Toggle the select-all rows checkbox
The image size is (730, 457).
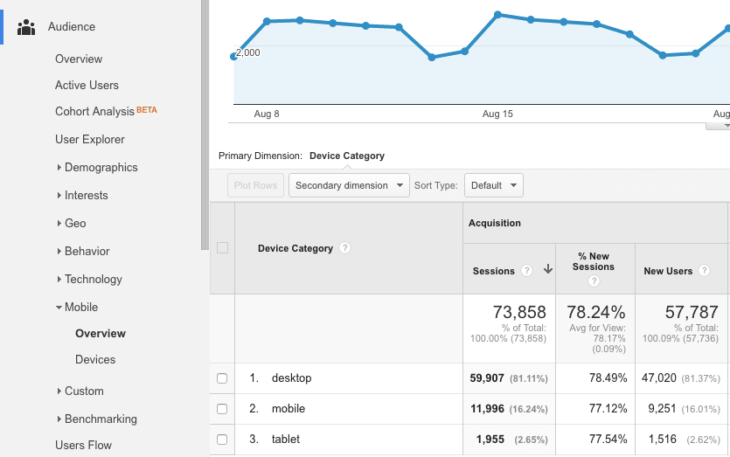tap(223, 248)
